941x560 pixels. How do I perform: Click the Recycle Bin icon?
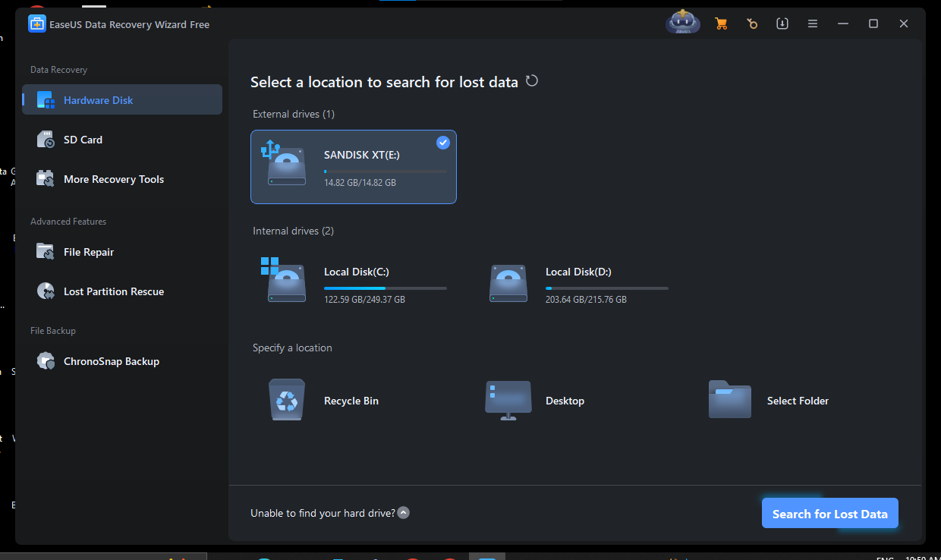click(287, 400)
